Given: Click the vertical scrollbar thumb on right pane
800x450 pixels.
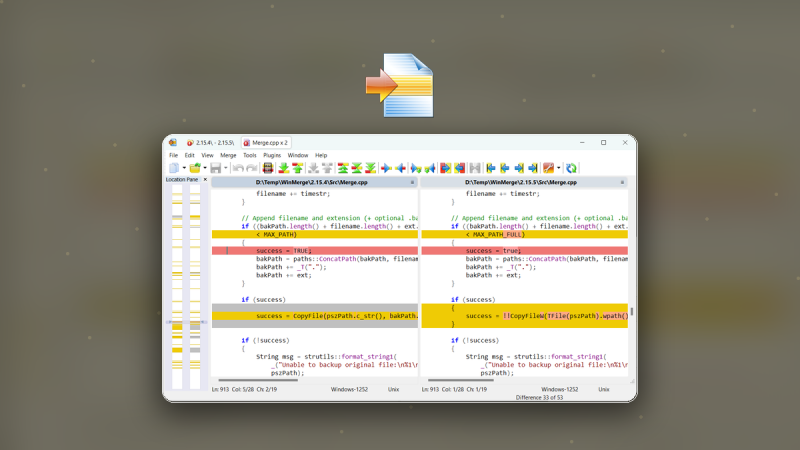Looking at the screenshot, I should point(632,311).
